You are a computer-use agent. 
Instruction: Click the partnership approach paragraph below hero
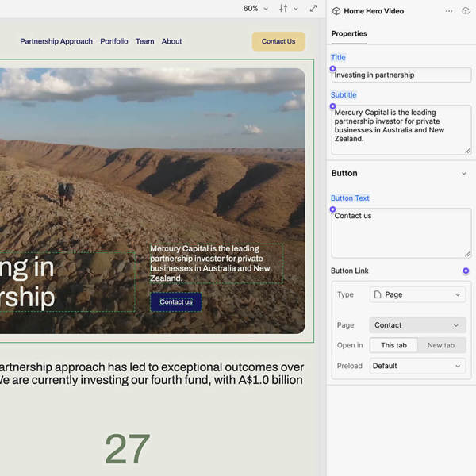[152, 374]
